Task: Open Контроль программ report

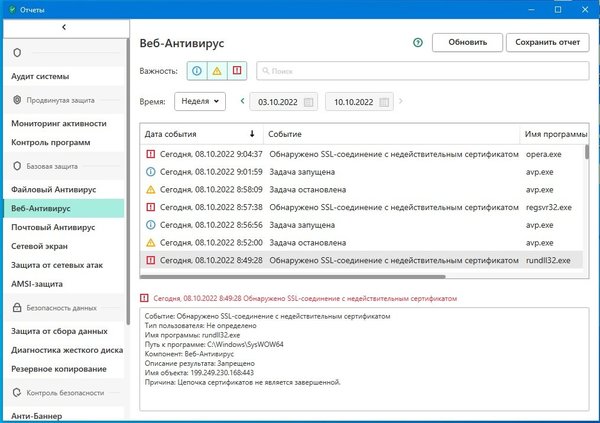Action: tap(51, 142)
